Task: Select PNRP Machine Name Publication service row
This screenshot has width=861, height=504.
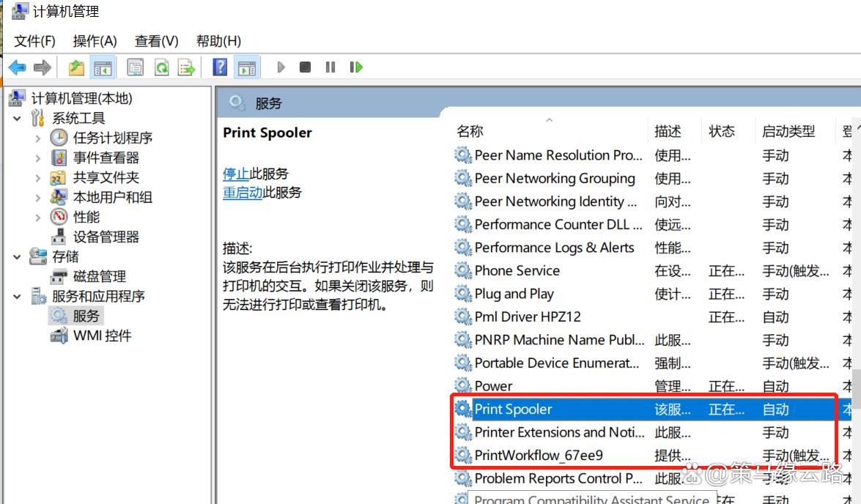Action: click(x=652, y=340)
